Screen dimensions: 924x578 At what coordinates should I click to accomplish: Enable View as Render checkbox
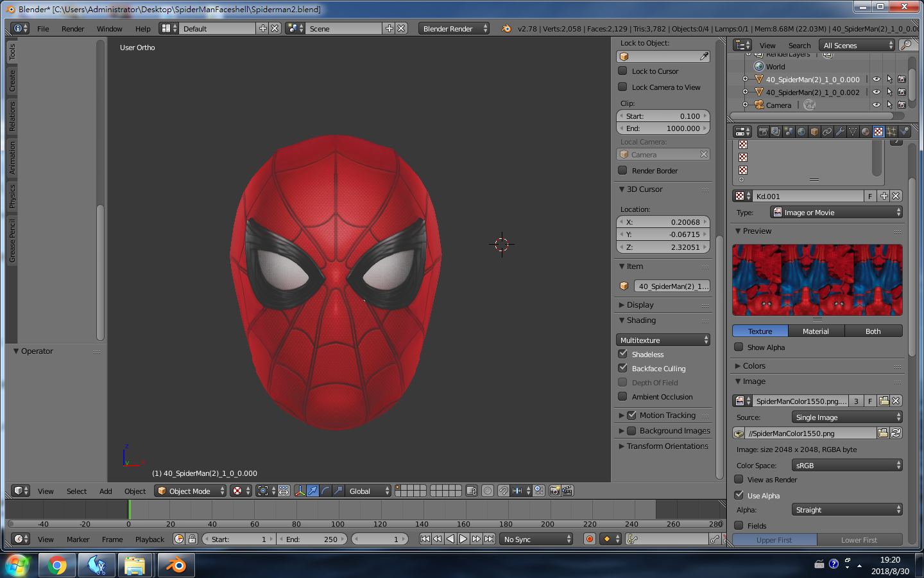pos(739,479)
